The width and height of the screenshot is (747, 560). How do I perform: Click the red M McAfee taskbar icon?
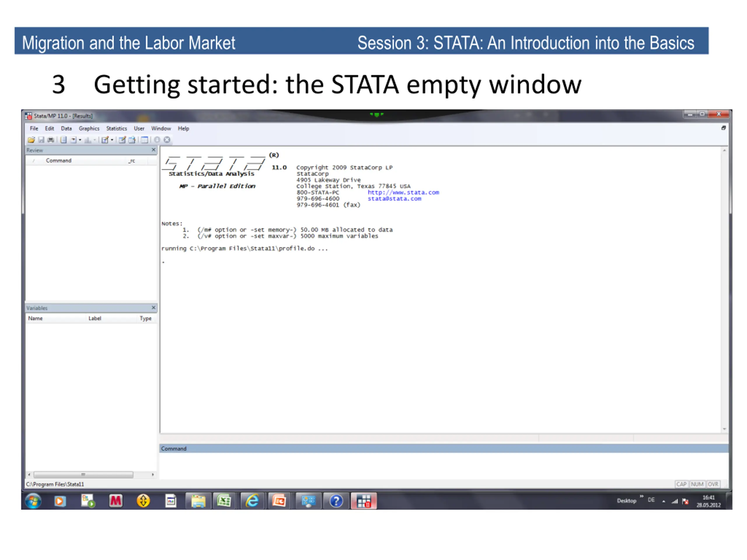(116, 501)
